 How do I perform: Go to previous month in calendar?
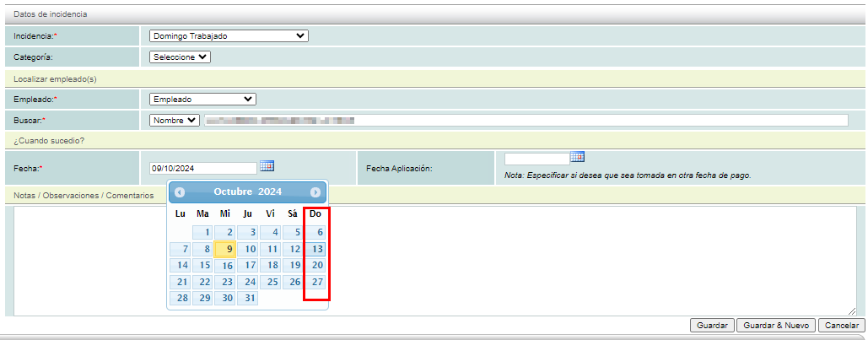[x=180, y=192]
